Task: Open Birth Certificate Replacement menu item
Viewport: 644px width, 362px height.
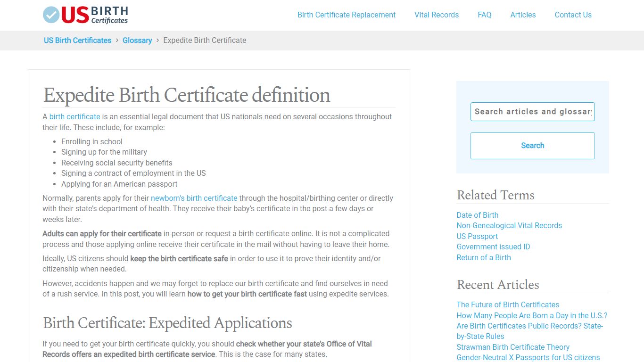Action: (347, 15)
